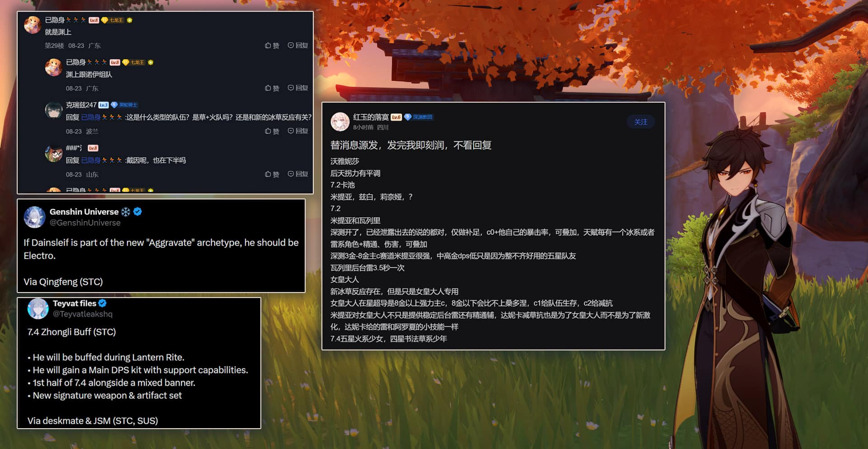Screen dimensions: 868x449
Task: Click the "女皇大人" heading line
Action: click(x=345, y=279)
